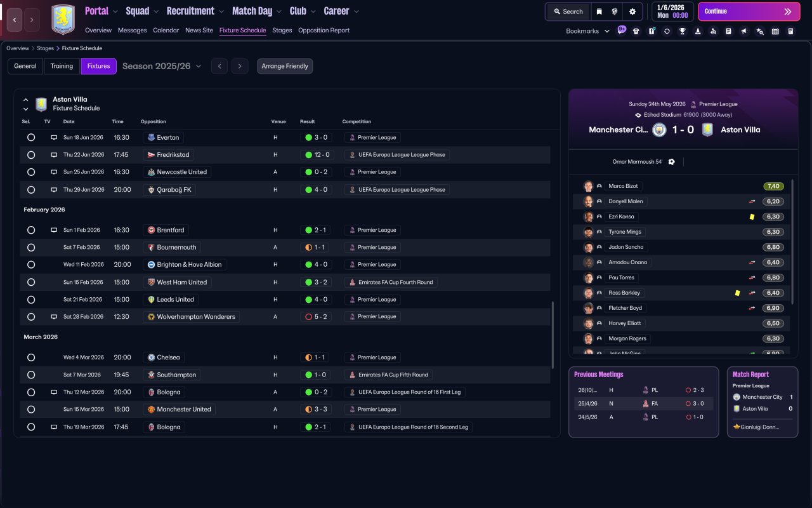Open the trophy bookmark icon

(683, 31)
